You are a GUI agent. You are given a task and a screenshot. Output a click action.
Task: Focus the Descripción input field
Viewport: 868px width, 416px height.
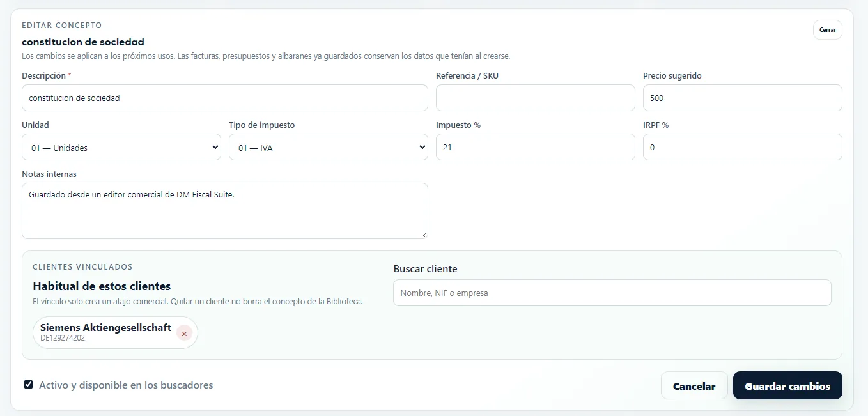tap(225, 98)
